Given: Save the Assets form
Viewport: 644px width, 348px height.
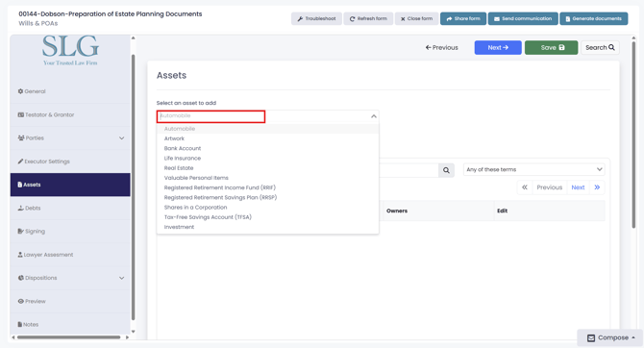Looking at the screenshot, I should click(551, 48).
